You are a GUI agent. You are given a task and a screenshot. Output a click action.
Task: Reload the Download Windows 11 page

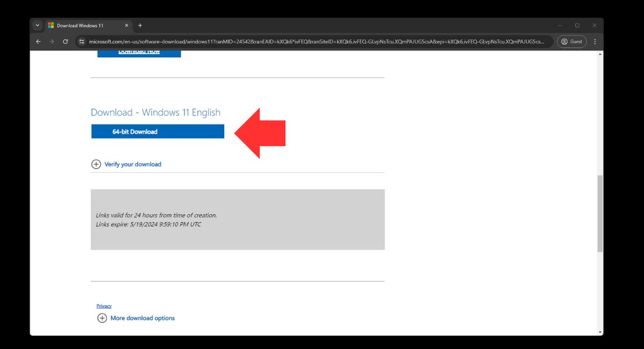65,41
